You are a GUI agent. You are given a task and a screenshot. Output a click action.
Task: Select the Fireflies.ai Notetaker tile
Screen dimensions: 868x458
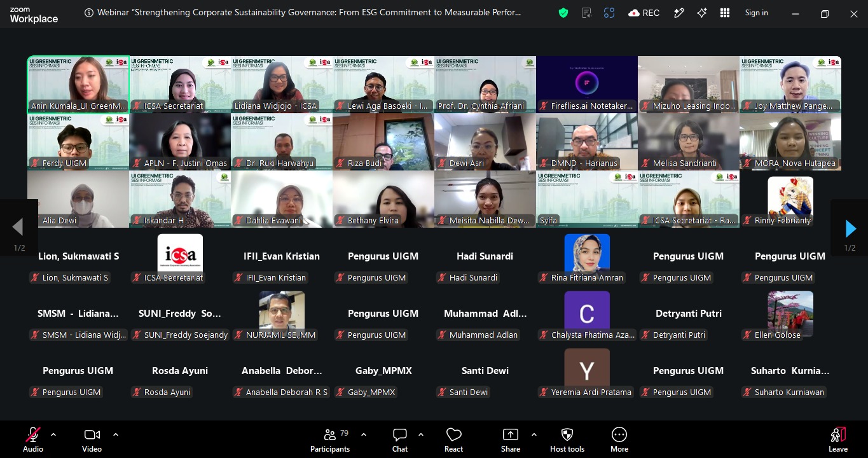[x=587, y=85]
